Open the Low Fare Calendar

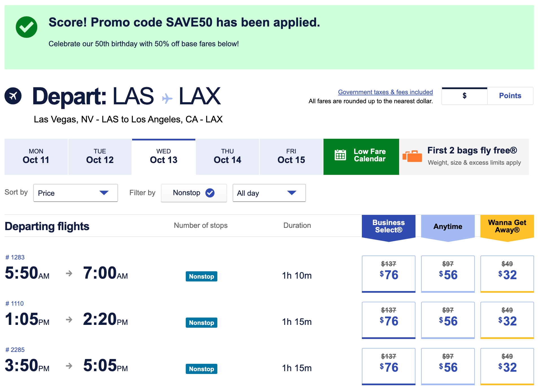click(361, 157)
